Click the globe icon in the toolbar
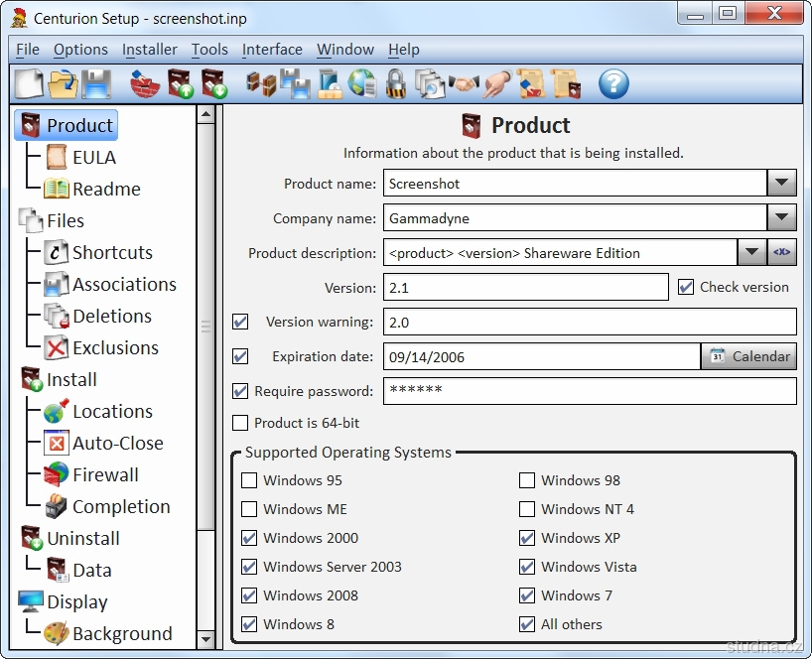The width and height of the screenshot is (812, 659). click(362, 83)
